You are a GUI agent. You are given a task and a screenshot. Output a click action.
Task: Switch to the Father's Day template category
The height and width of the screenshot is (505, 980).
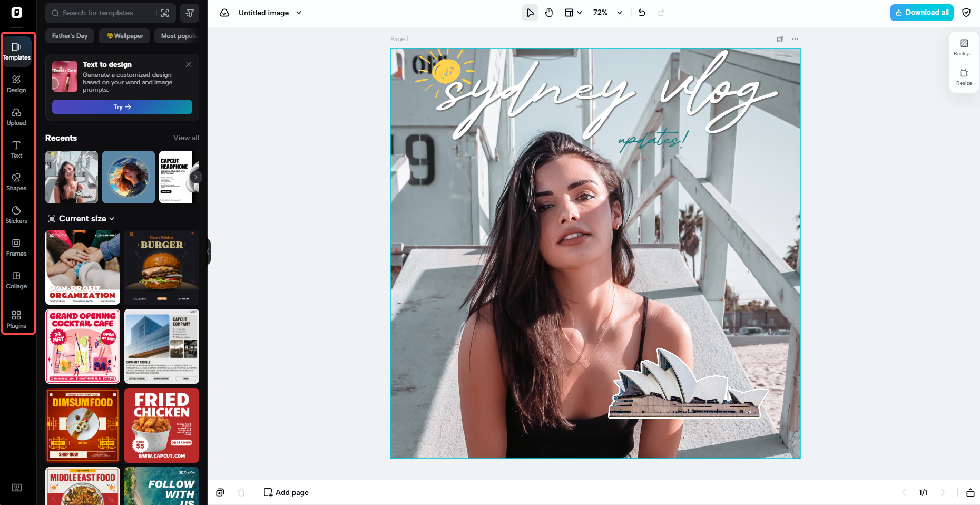pos(69,36)
